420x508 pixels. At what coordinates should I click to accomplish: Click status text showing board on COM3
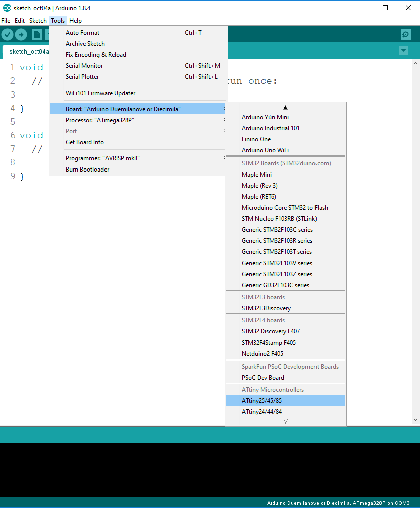(338, 503)
